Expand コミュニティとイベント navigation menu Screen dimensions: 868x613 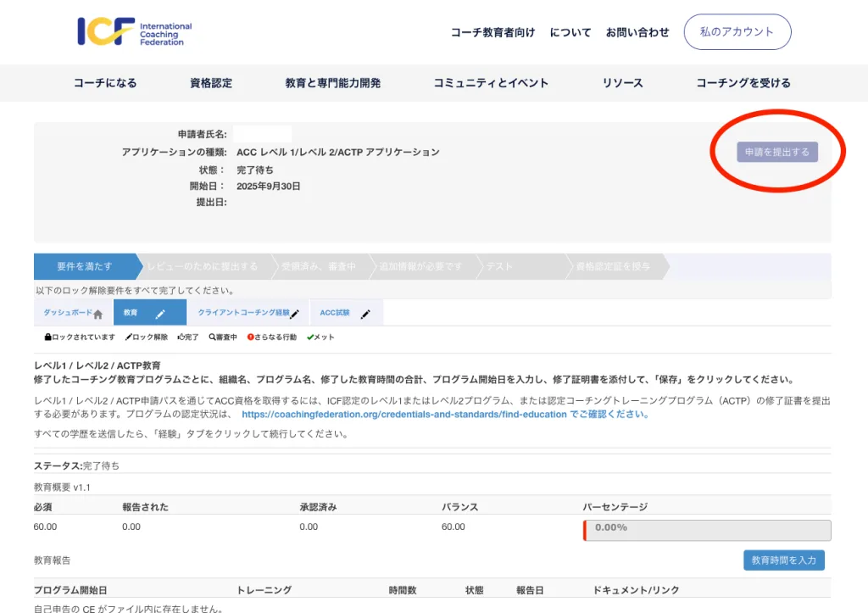coord(491,83)
